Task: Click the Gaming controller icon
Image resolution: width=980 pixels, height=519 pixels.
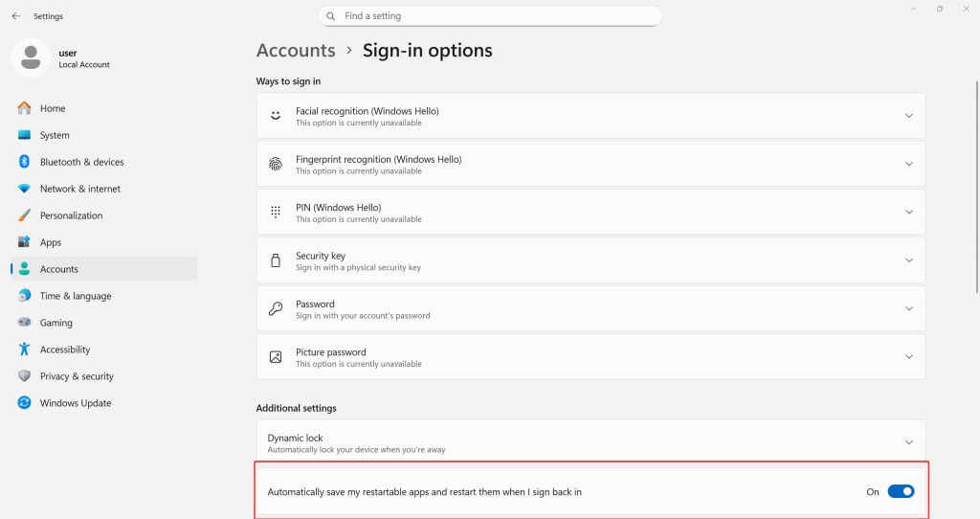Action: 25,323
